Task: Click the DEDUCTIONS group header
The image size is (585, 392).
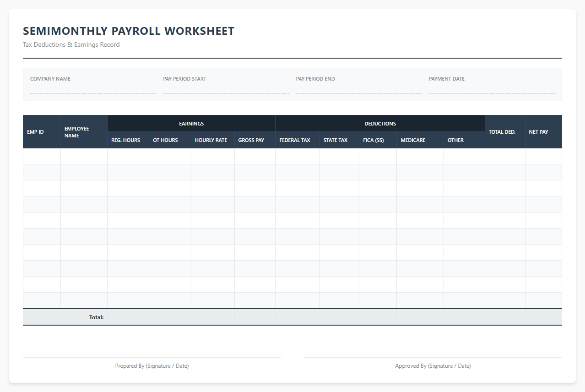Action: 380,124
